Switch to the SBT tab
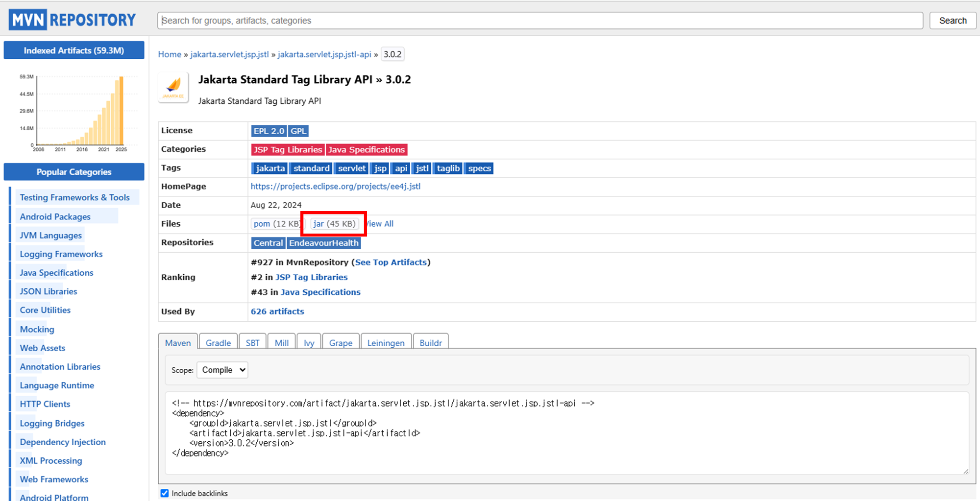Screen dimensions: 980x501 (x=252, y=342)
